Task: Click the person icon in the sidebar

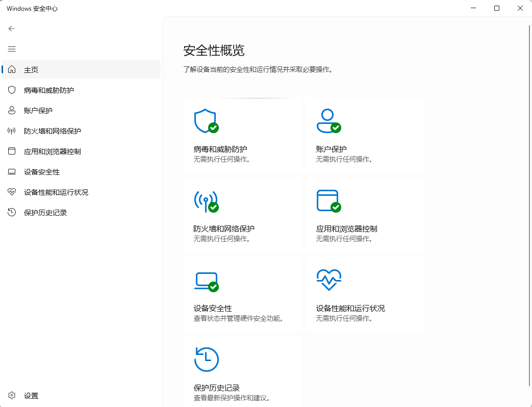Action: pos(12,110)
